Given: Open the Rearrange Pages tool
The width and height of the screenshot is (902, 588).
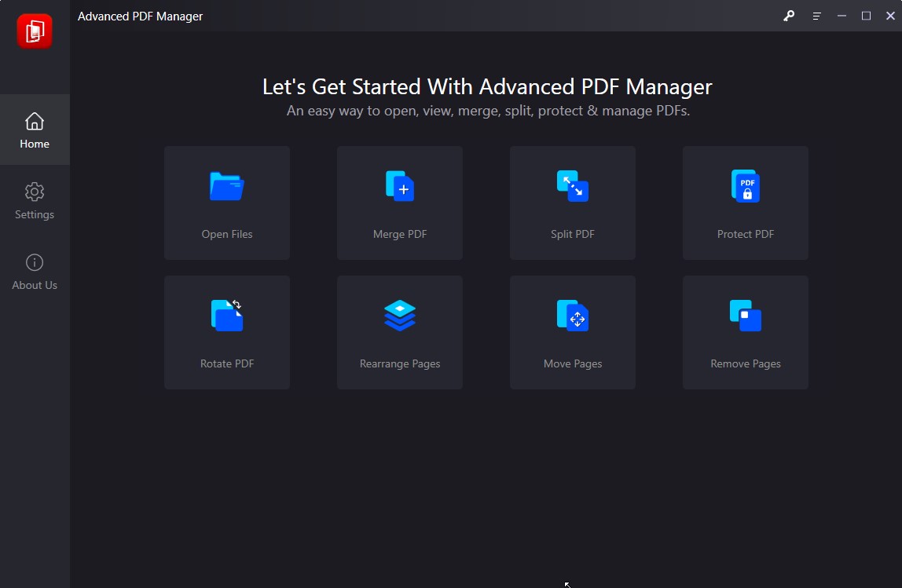Looking at the screenshot, I should click(399, 332).
